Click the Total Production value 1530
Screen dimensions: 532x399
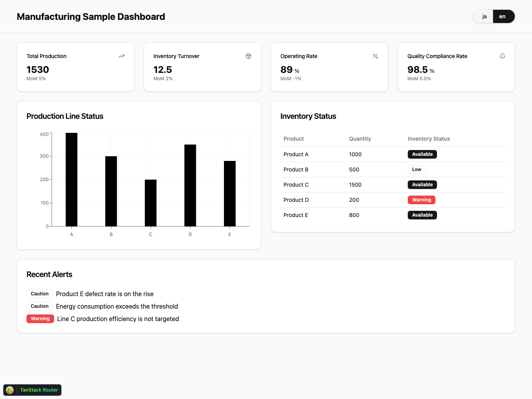(38, 70)
